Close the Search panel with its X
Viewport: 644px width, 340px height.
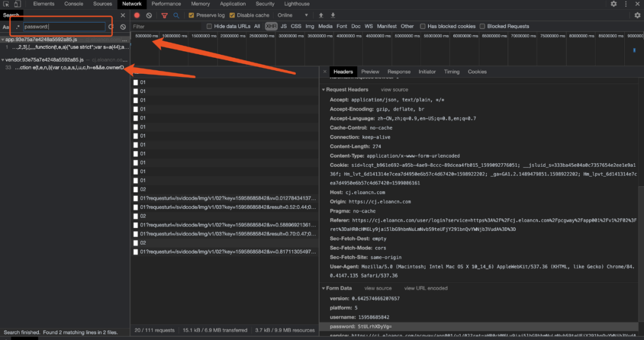point(123,15)
